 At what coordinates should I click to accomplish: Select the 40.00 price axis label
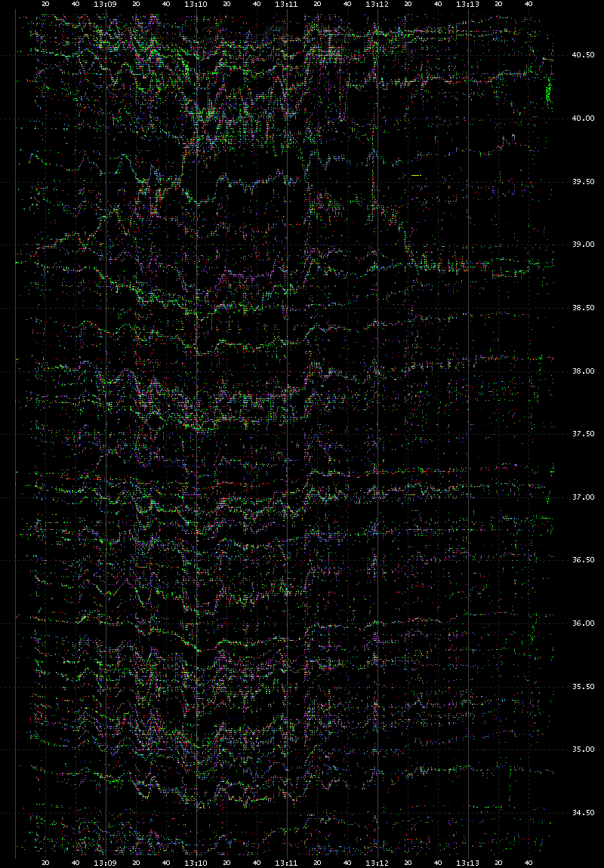tap(583, 119)
